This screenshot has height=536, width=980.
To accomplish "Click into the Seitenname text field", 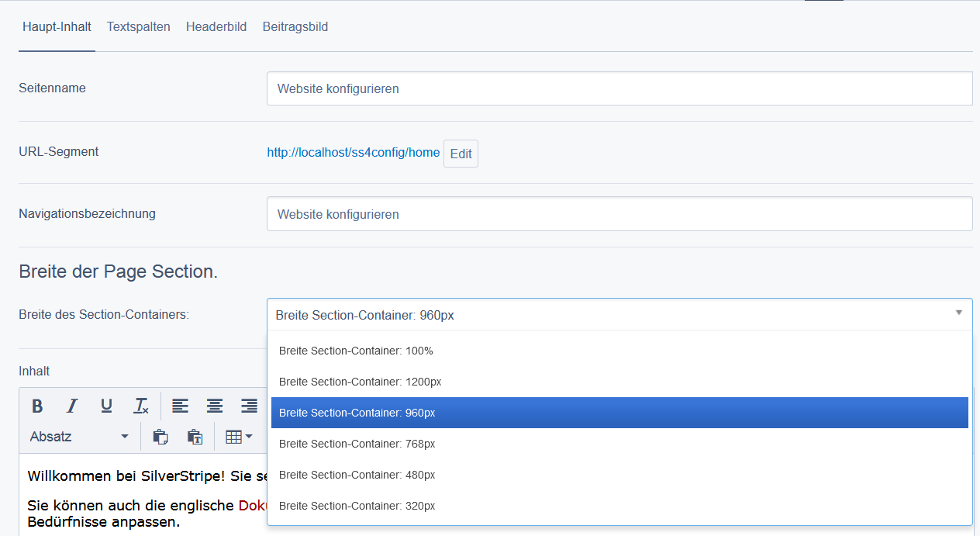I will click(619, 88).
